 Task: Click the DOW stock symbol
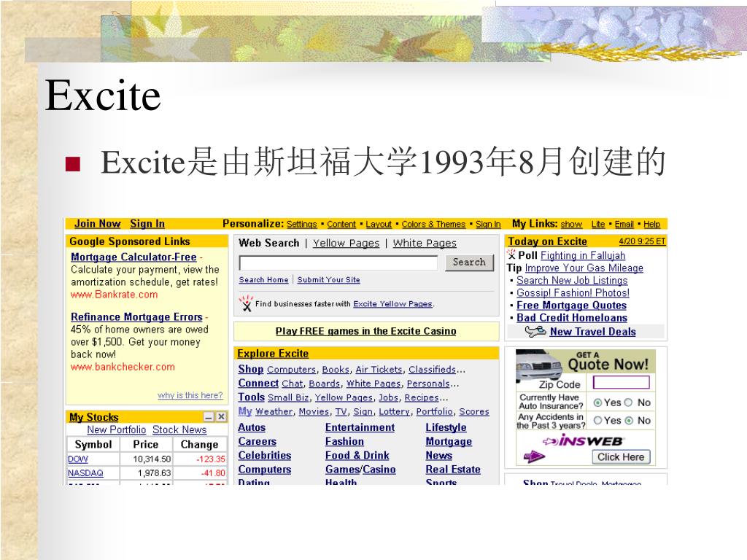(x=78, y=459)
